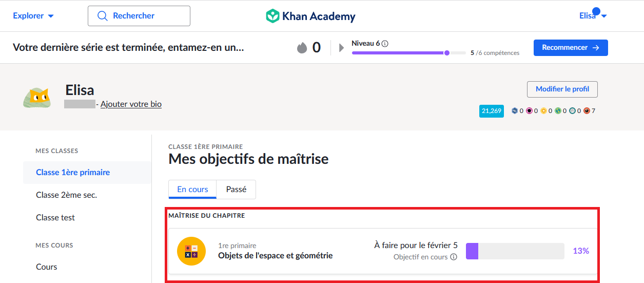The width and height of the screenshot is (644, 283).
Task: Switch to the Passé tab
Action: coord(236,190)
